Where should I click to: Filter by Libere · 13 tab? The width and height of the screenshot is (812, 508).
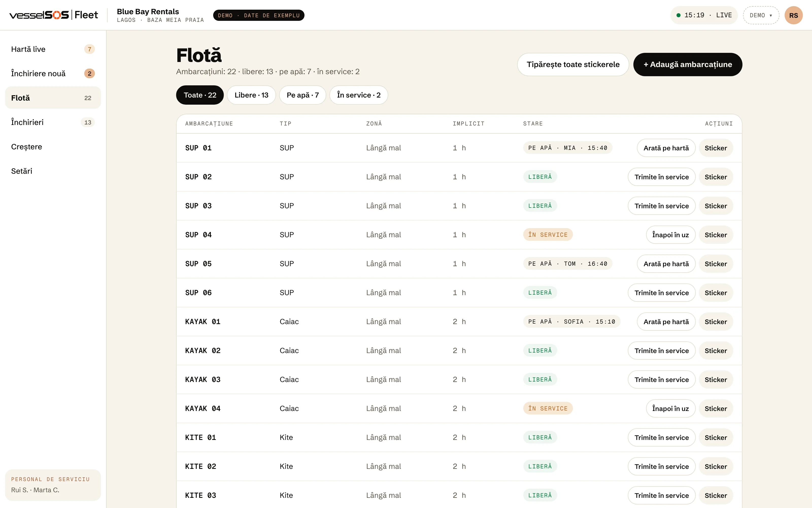[x=251, y=95]
